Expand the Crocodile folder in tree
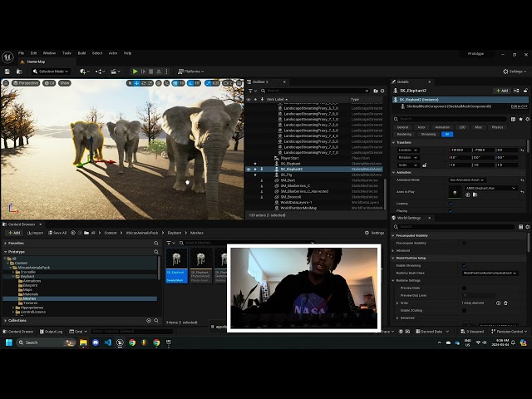The height and width of the screenshot is (399, 532). pyautogui.click(x=13, y=272)
